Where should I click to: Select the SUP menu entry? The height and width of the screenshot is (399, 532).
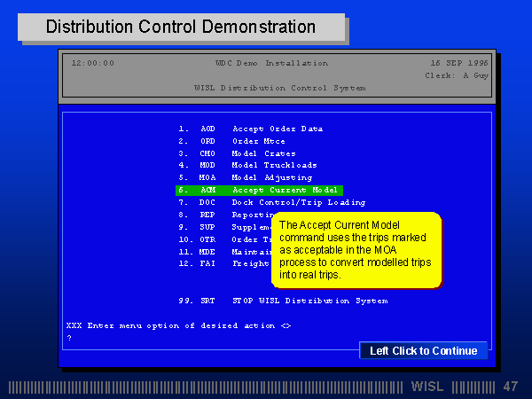tap(207, 227)
